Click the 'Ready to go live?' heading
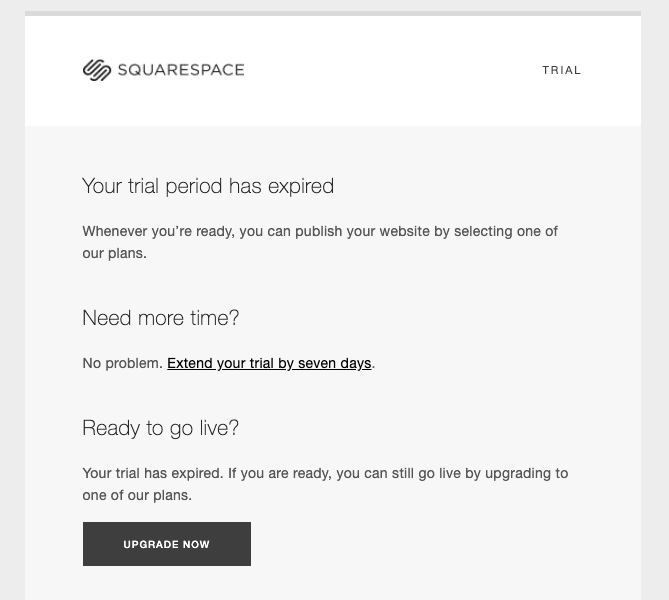 (160, 428)
